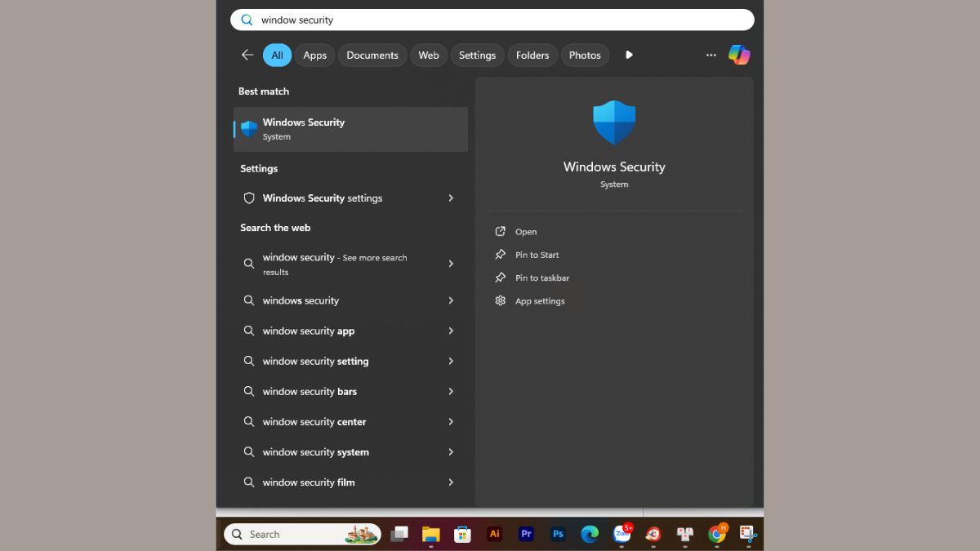
Task: Click the taskbar Search box
Action: [x=302, y=534]
